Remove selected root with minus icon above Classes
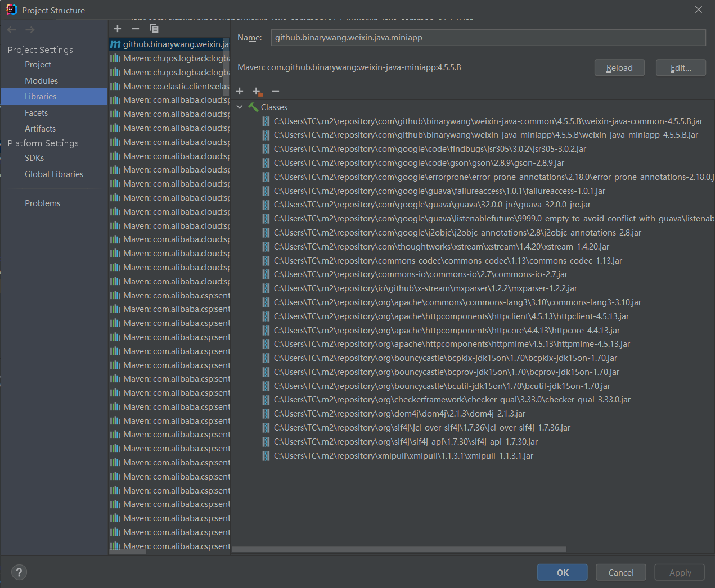This screenshot has height=588, width=715. pos(276,91)
